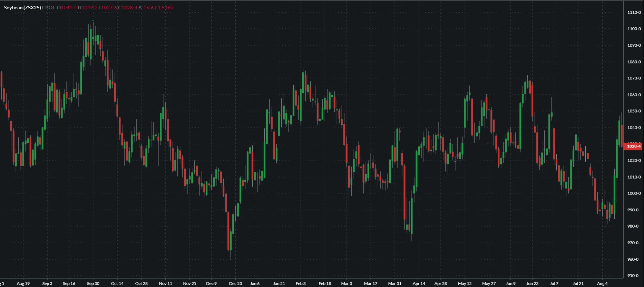This screenshot has height=287, width=644.
Task: Click the 1070-0 price axis label
Action: coord(634,78)
